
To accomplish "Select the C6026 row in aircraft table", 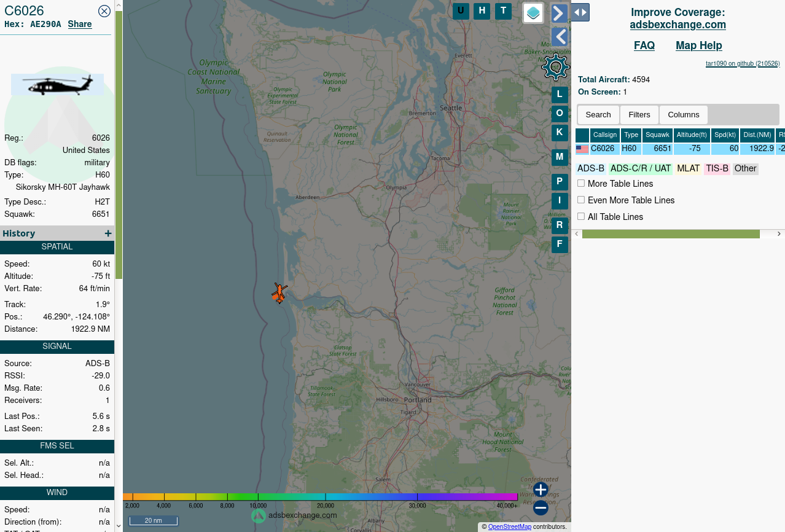I will (x=680, y=149).
